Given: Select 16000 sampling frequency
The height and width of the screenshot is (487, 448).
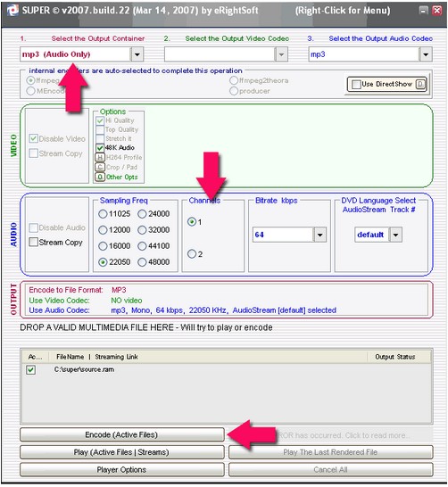Looking at the screenshot, I should point(103,246).
